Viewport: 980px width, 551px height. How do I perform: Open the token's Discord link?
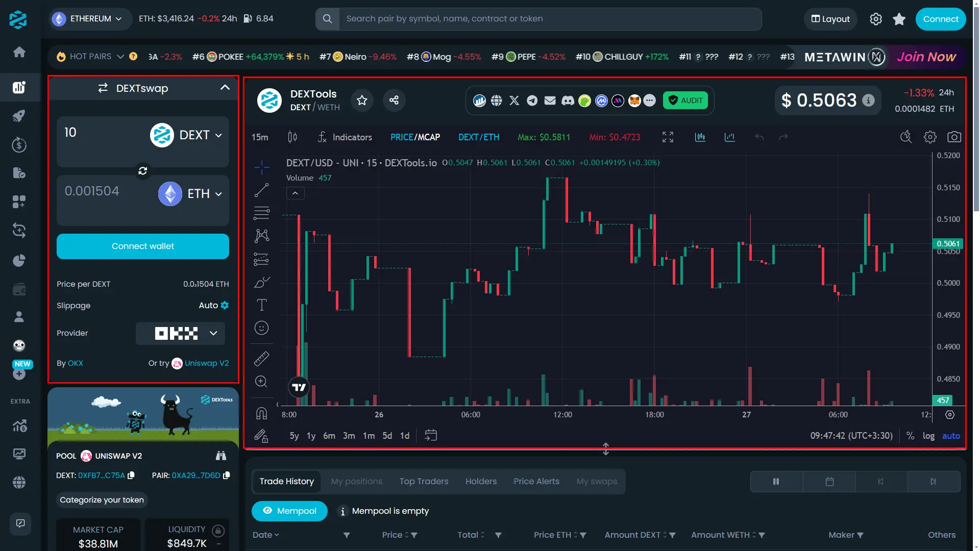click(568, 101)
